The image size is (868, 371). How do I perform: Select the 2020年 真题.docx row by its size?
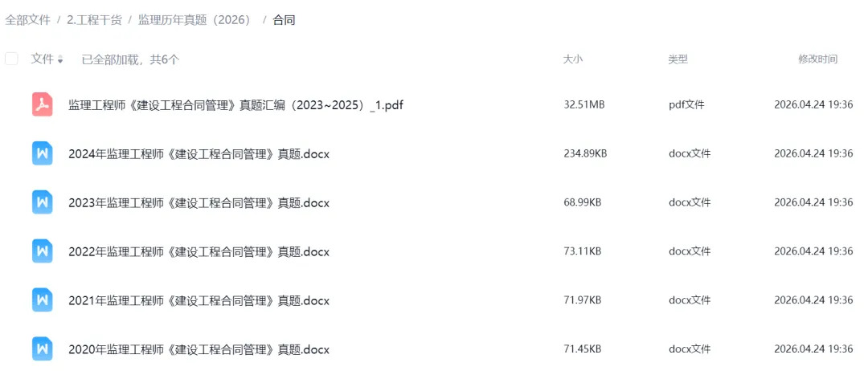(x=582, y=349)
